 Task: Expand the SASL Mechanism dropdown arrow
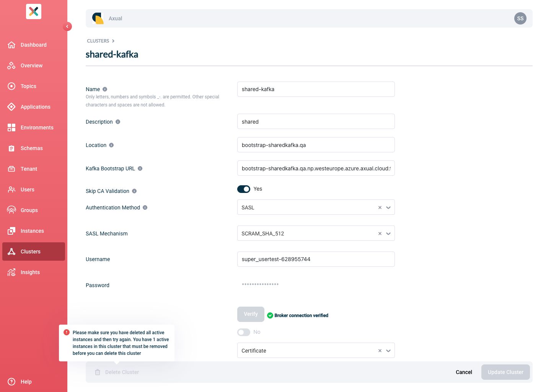388,234
